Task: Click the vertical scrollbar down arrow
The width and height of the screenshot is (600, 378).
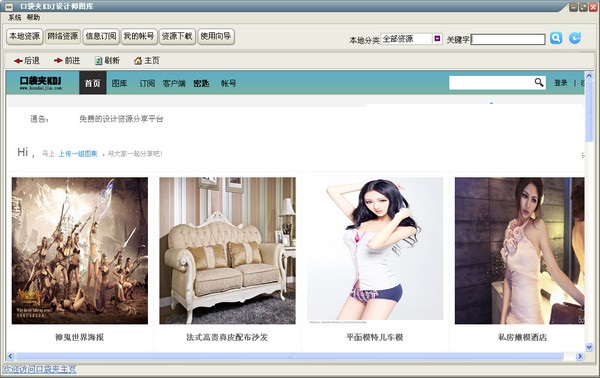Action: (x=589, y=347)
